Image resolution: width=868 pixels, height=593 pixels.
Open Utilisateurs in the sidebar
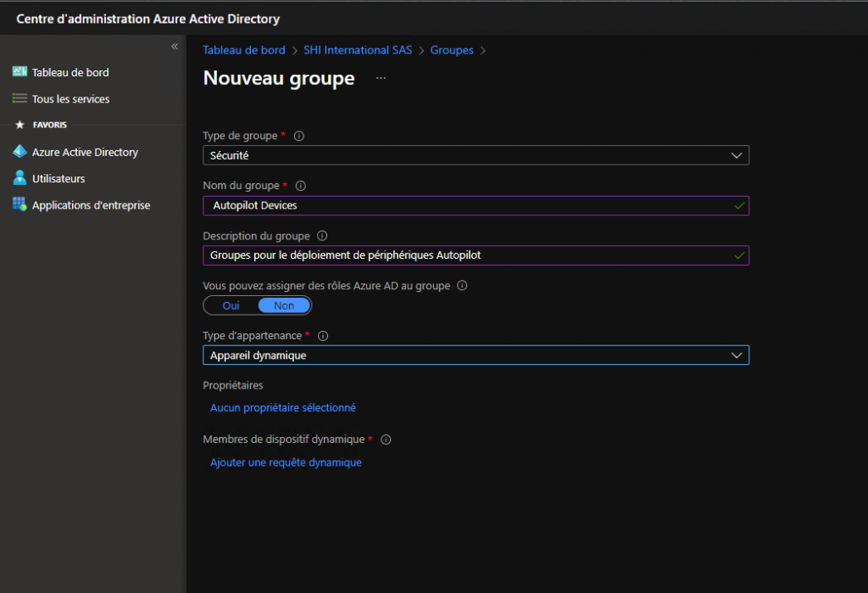point(58,178)
